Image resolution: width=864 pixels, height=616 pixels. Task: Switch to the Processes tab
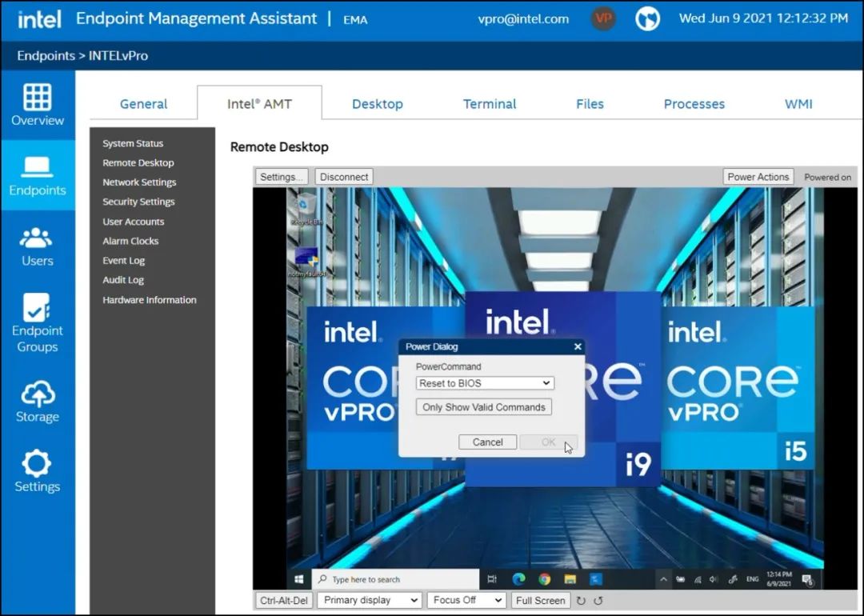[x=694, y=104]
